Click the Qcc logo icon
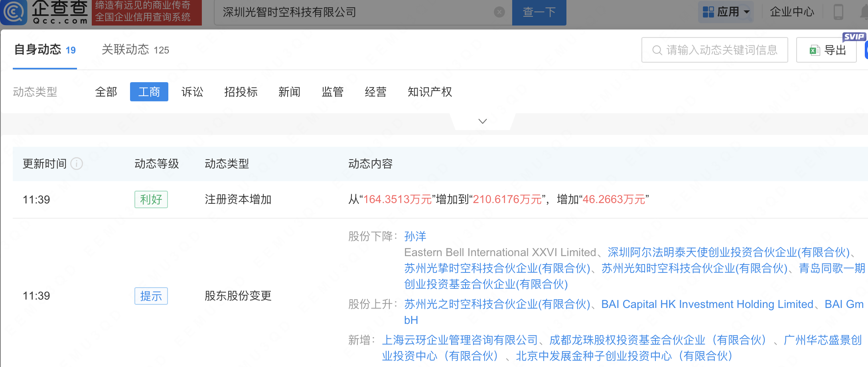868x367 pixels. coord(14,12)
